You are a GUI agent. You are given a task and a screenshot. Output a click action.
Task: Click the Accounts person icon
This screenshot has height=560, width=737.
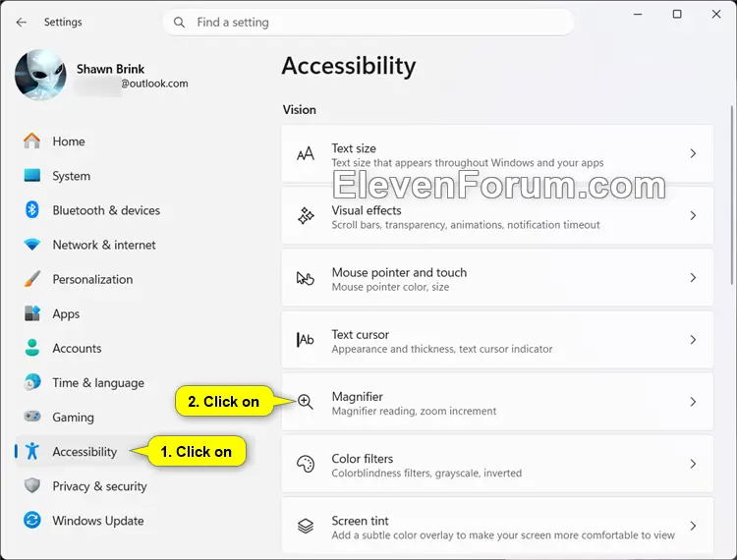coord(32,348)
